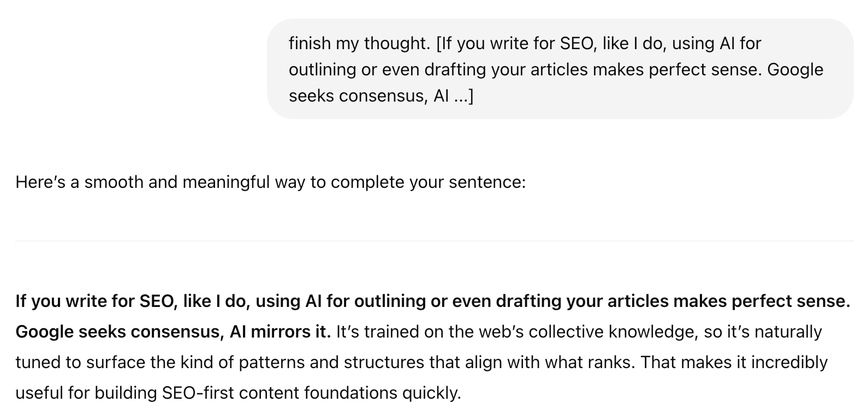The height and width of the screenshot is (414, 868).
Task: Click the gray user message bubble
Action: [x=560, y=69]
